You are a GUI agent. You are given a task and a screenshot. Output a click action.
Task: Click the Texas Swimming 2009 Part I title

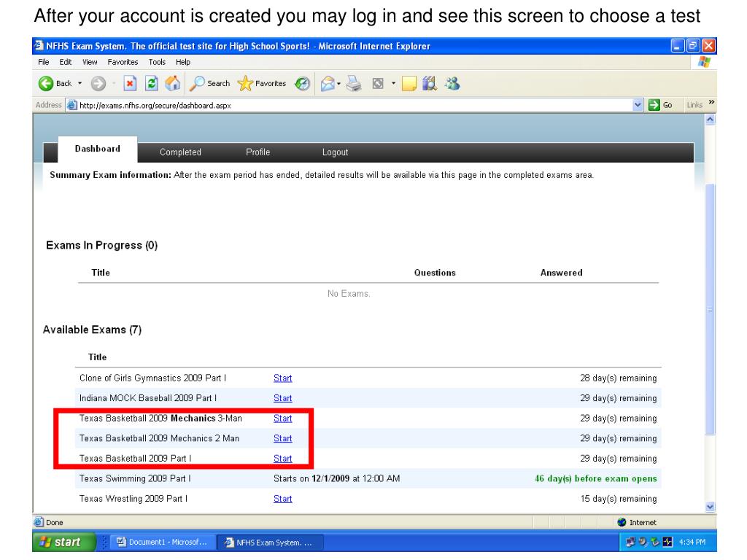135,478
